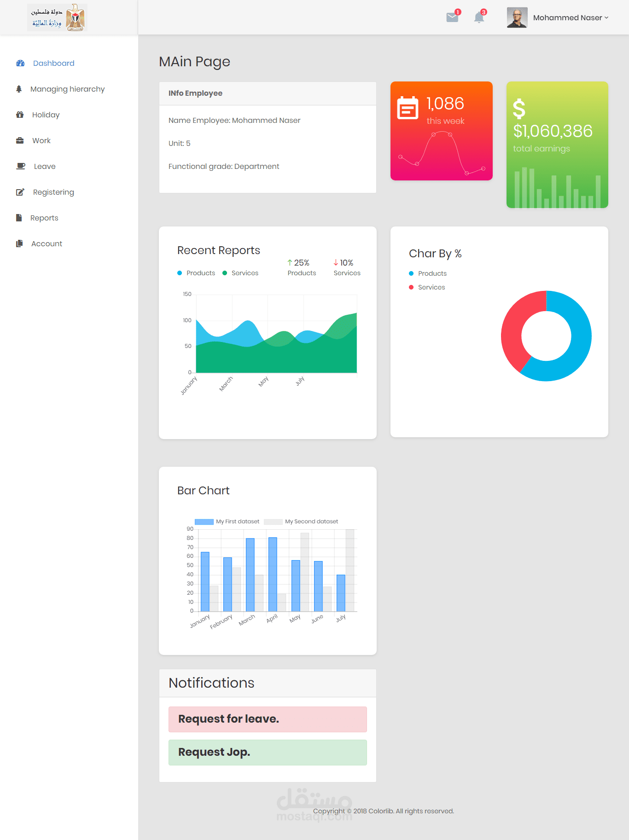Click the Colorlib copyright link
This screenshot has width=629, height=840.
(x=381, y=811)
